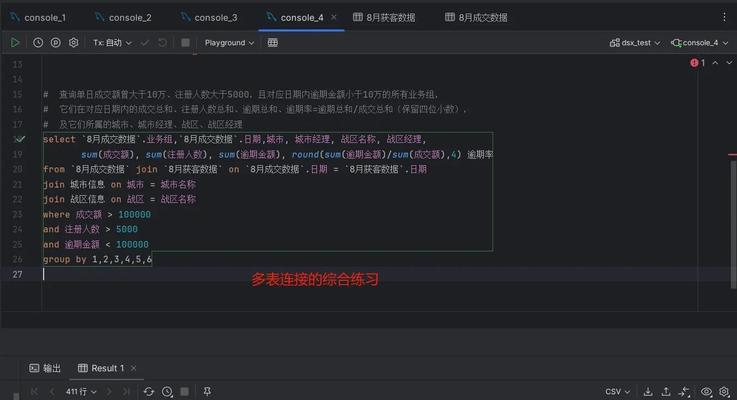Go to previous page of results
This screenshot has height=400, width=737.
point(52,392)
